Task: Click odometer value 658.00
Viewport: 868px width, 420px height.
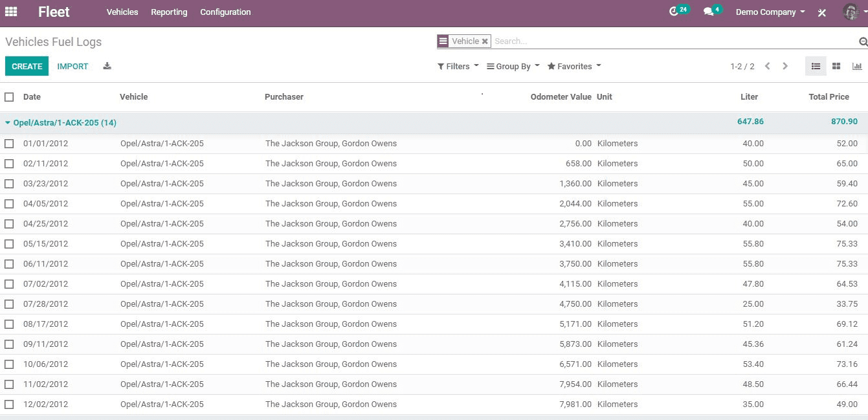Action: (x=579, y=164)
